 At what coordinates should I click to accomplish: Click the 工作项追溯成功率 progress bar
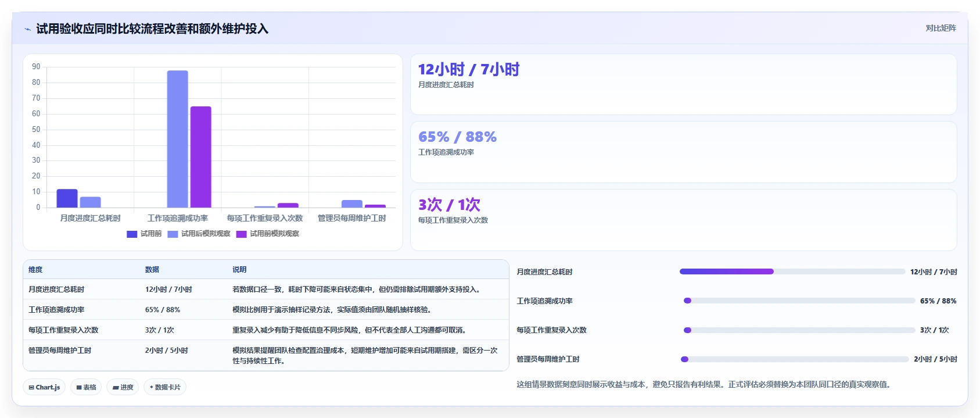coord(799,301)
